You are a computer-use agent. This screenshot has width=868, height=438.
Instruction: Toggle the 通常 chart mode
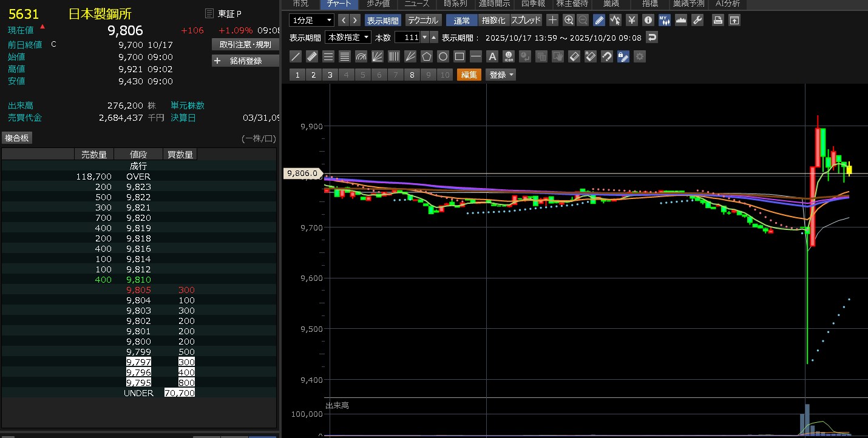point(462,20)
